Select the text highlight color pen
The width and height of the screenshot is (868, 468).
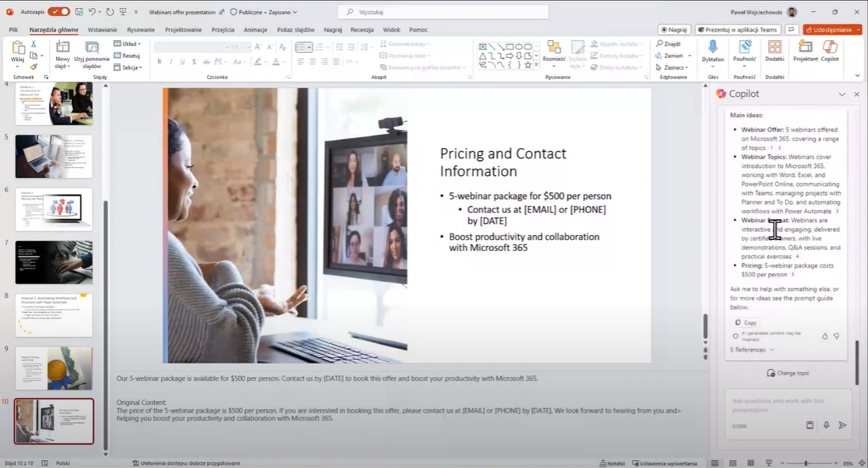click(x=257, y=62)
